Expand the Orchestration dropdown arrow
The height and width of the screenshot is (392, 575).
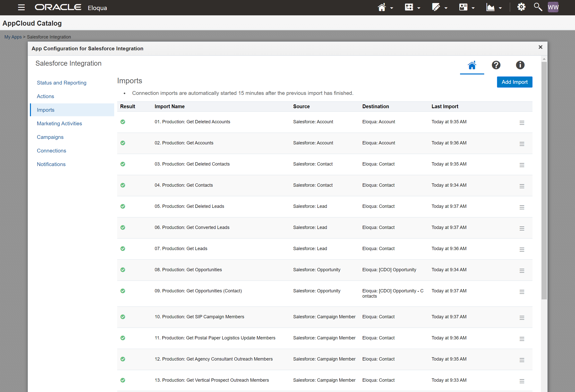[419, 8]
